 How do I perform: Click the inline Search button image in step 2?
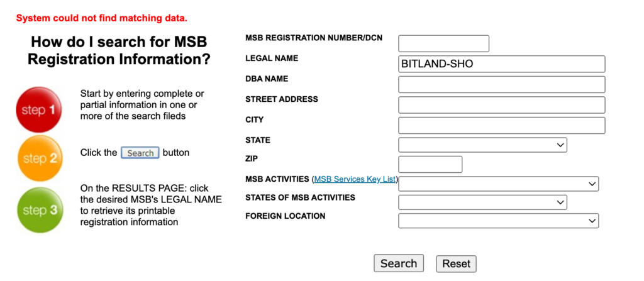(140, 153)
